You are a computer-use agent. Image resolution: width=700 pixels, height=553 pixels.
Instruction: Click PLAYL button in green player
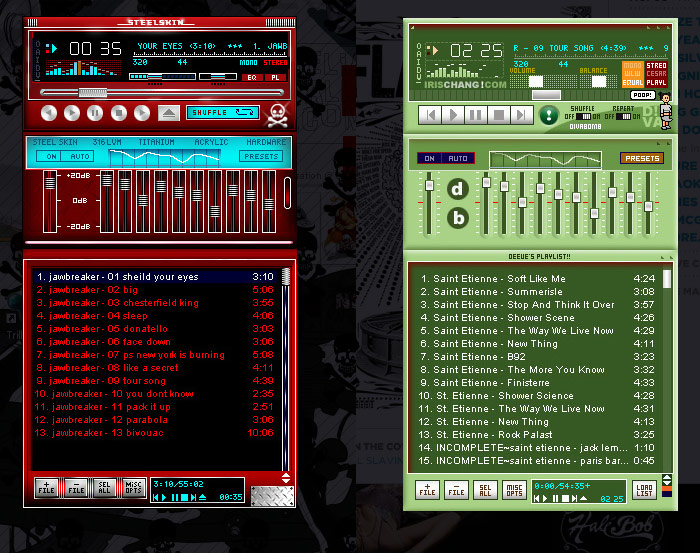tap(656, 83)
